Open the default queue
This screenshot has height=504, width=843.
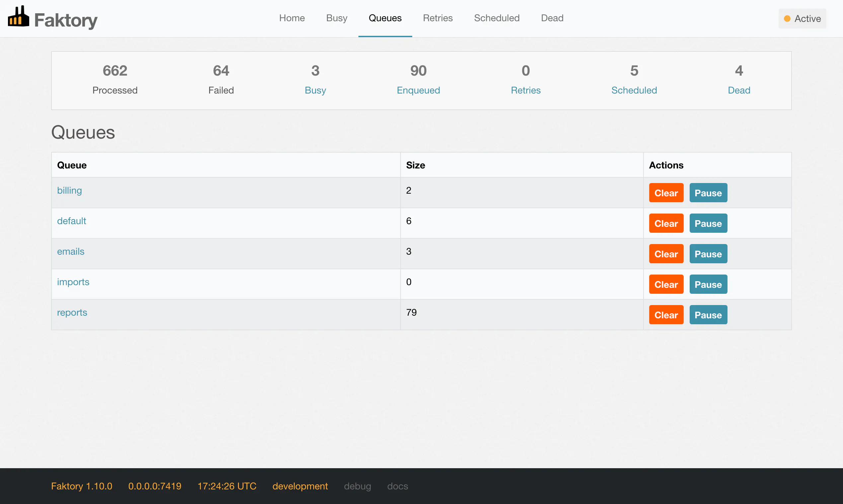coord(71,221)
